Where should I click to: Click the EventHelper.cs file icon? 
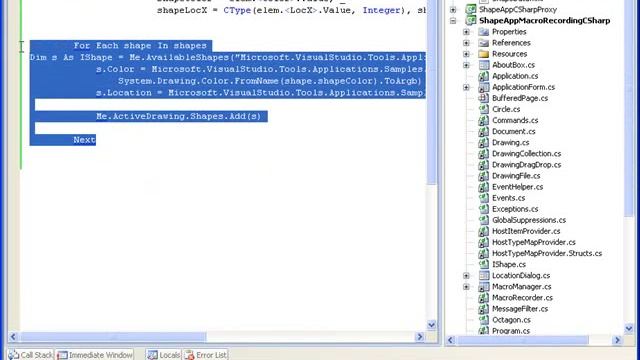pos(484,187)
